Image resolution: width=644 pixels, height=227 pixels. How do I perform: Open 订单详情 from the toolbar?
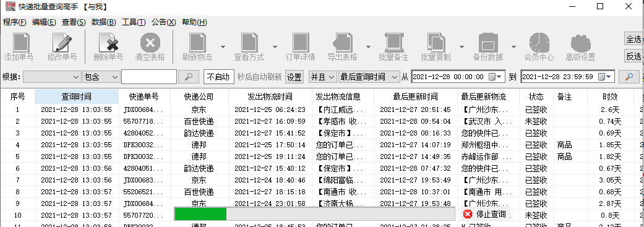[x=301, y=43]
